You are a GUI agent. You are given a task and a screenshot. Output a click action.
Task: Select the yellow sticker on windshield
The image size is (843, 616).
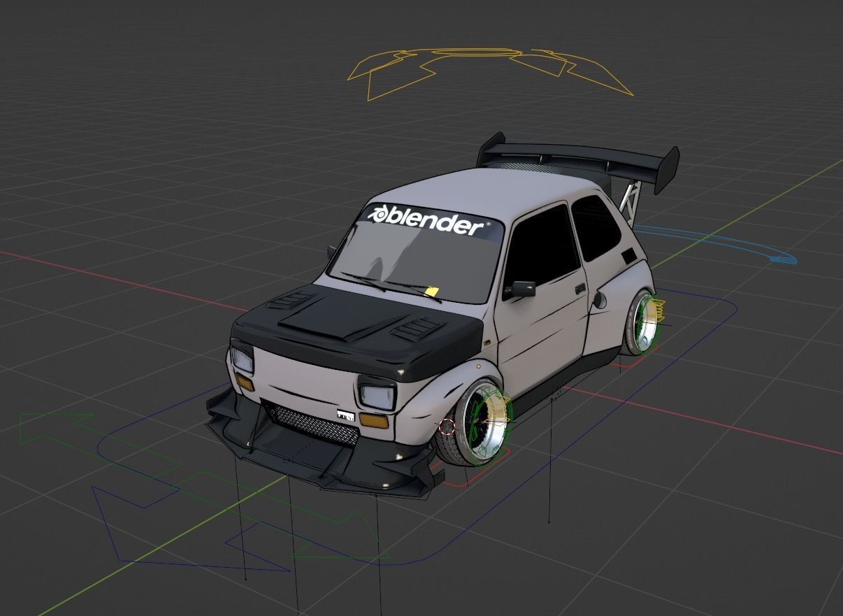point(431,290)
